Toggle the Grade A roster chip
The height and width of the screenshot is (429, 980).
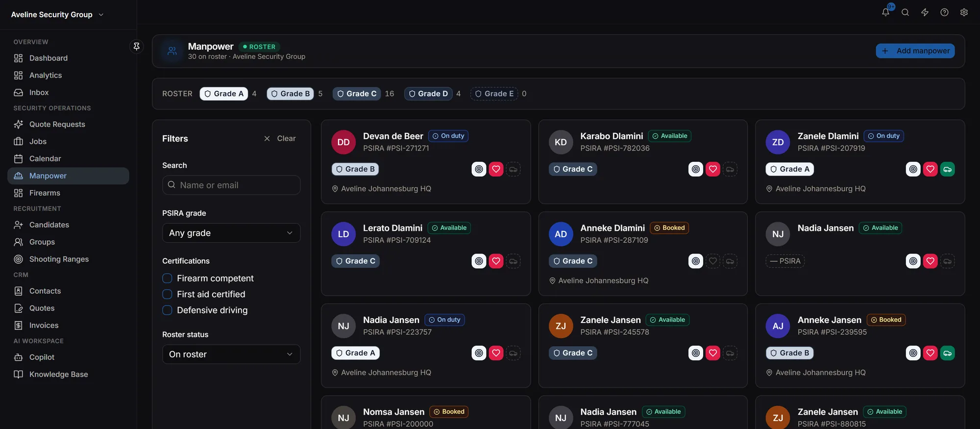pyautogui.click(x=223, y=94)
